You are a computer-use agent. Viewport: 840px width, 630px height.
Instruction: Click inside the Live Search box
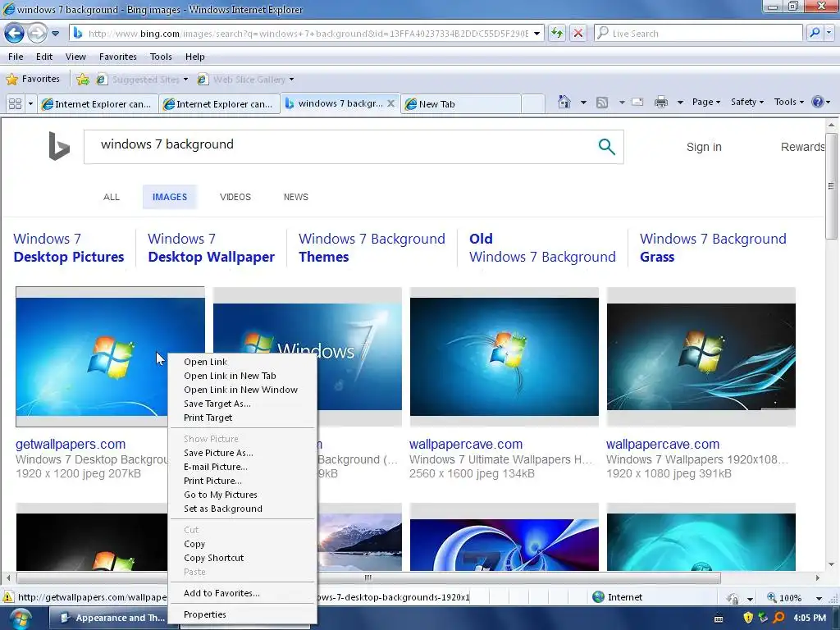click(x=699, y=33)
